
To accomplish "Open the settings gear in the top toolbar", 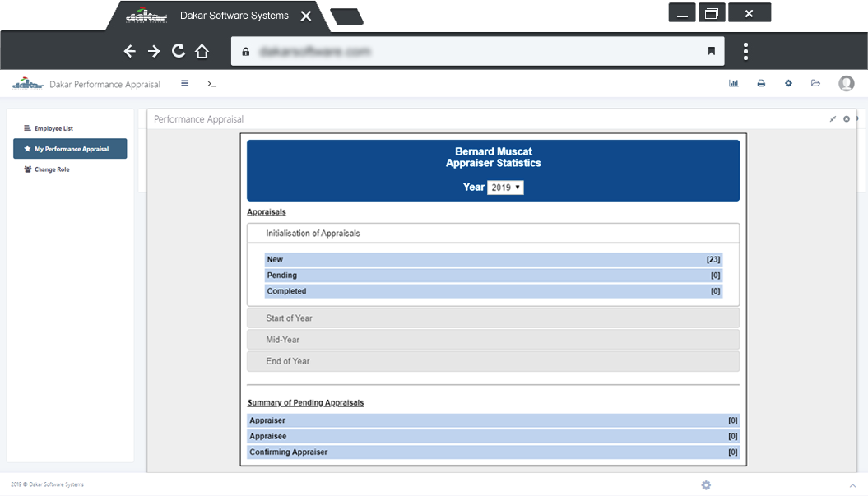I will (788, 83).
